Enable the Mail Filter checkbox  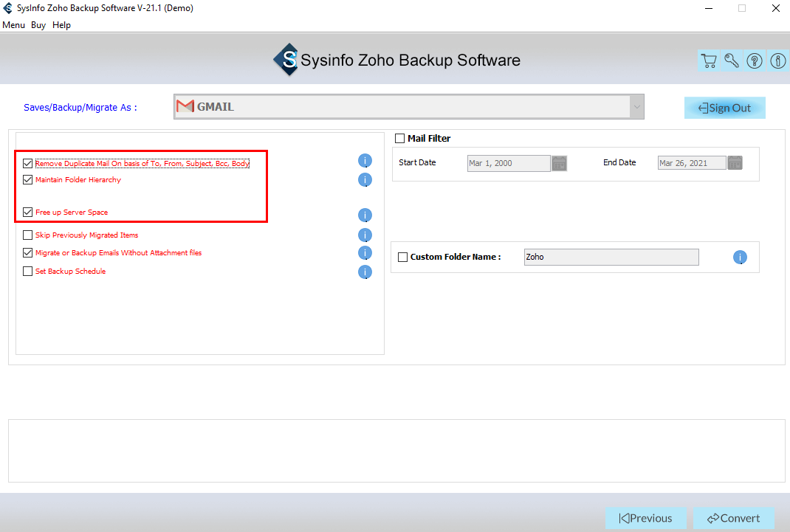pos(400,139)
